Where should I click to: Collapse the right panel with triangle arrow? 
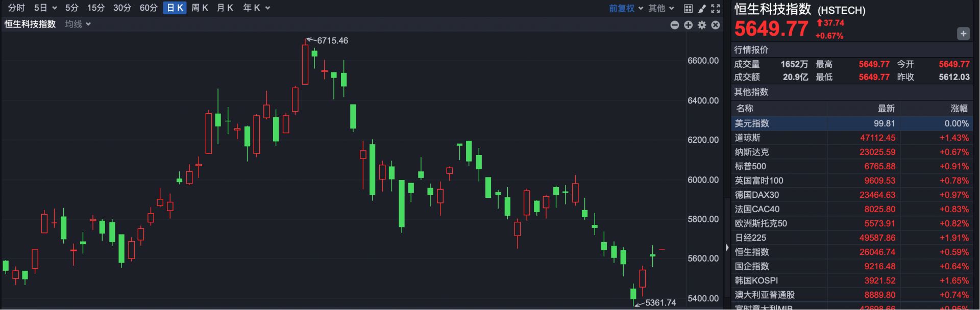(727, 247)
